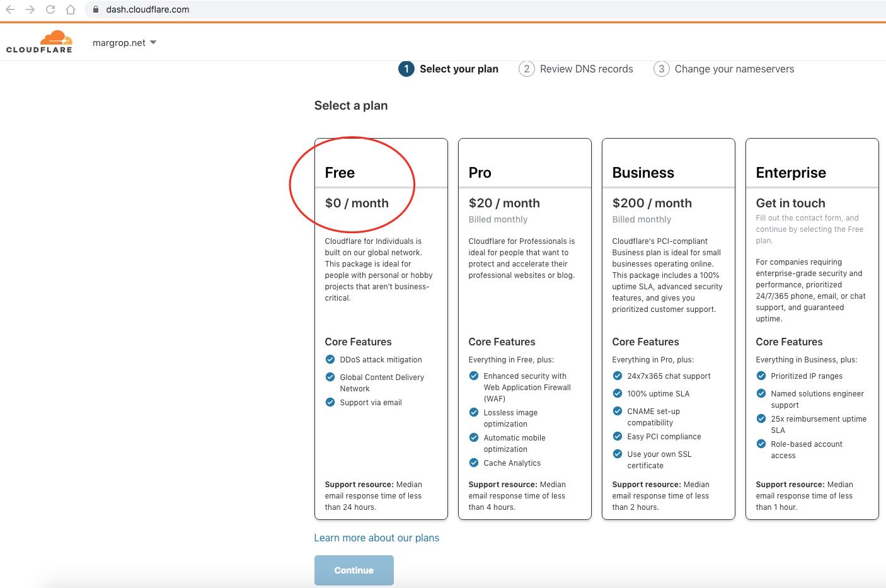The width and height of the screenshot is (886, 588).
Task: Click the Cloudflare logo
Action: tap(39, 42)
